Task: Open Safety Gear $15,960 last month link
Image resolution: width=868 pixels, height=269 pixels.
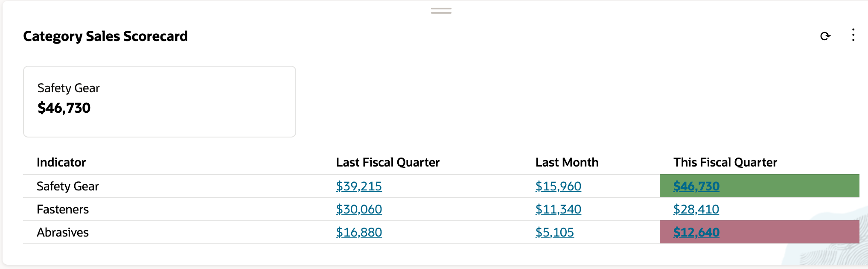Action: pyautogui.click(x=558, y=186)
